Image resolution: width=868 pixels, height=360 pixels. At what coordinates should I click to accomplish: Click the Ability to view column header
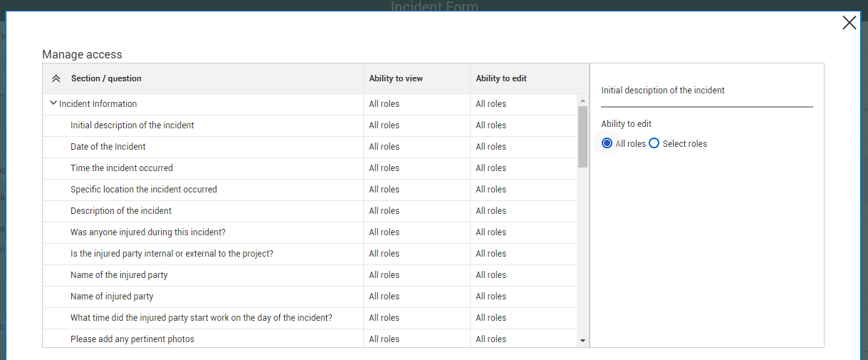point(396,78)
